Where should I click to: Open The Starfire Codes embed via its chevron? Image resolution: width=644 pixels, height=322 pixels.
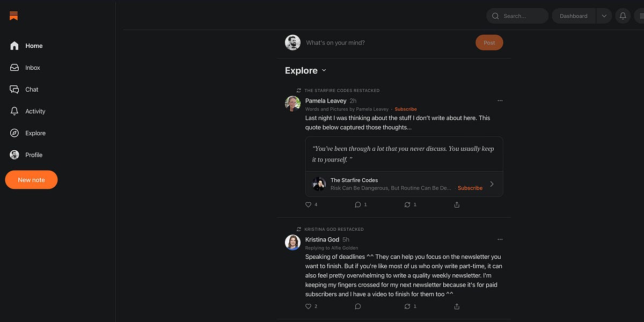(492, 184)
